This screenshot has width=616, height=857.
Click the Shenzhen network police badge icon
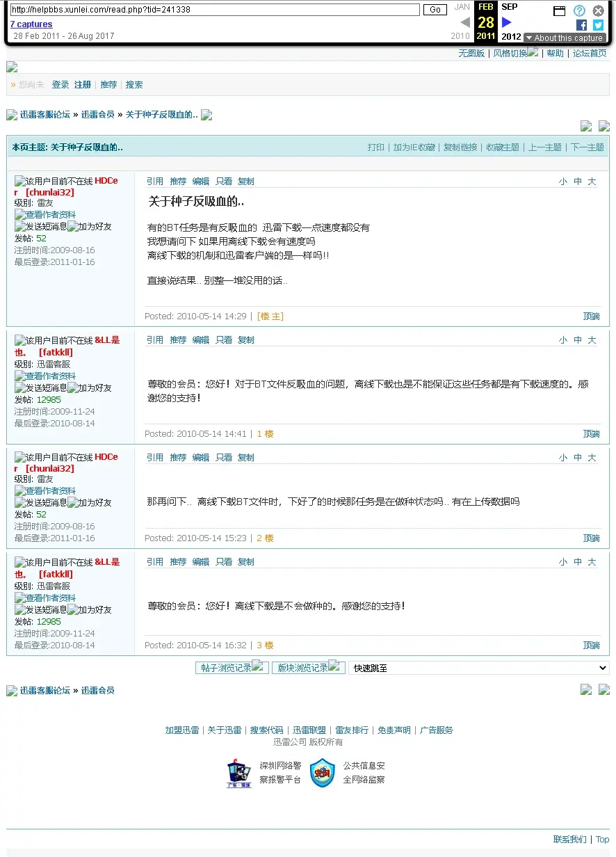click(239, 774)
